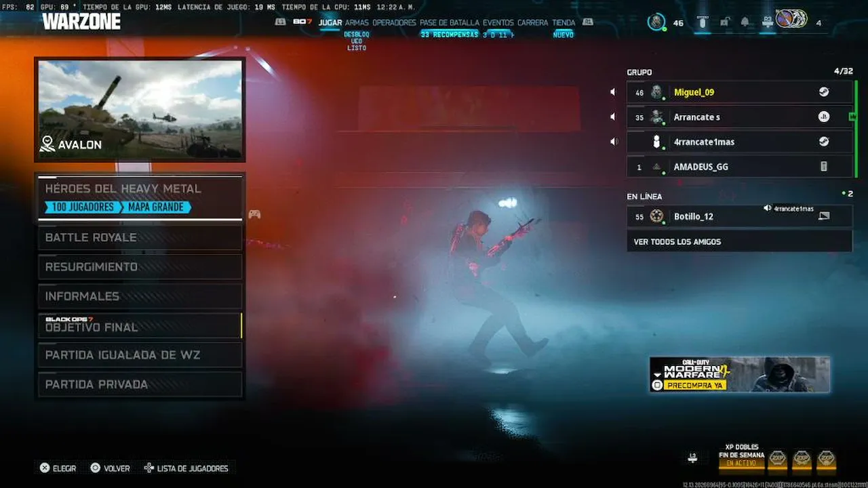Select party member AMADEUS_GG
Screen dimensions: 868x488
click(x=739, y=167)
